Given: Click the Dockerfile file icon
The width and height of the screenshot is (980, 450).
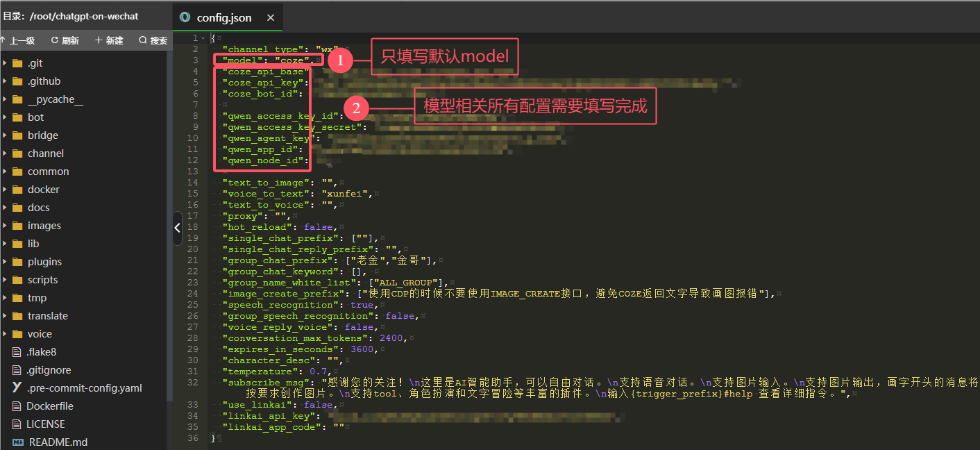Looking at the screenshot, I should click(17, 406).
